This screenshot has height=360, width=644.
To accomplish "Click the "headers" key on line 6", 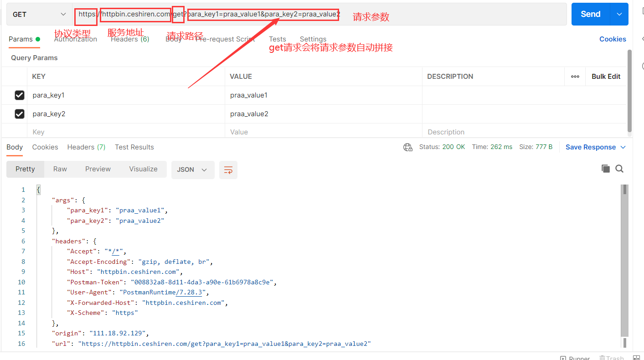I will tap(68, 241).
